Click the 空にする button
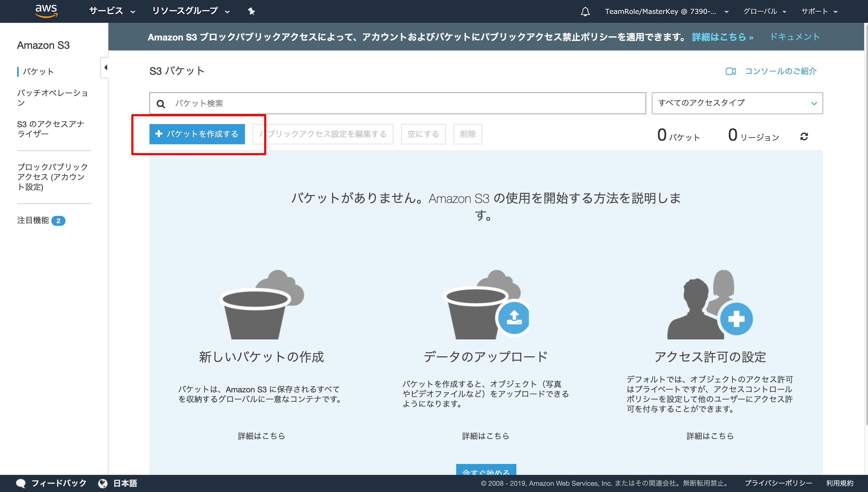 [x=423, y=134]
